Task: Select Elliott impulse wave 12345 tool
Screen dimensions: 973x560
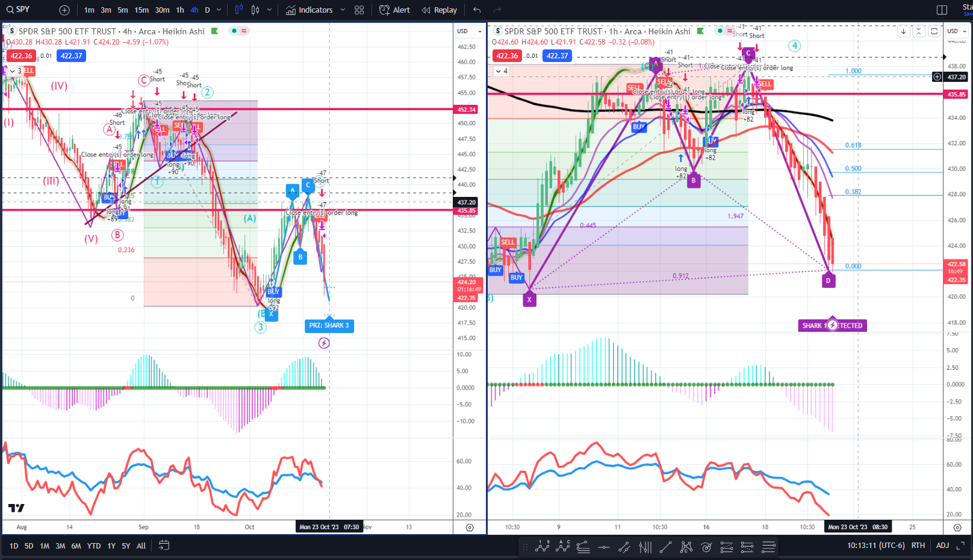Action: [542, 547]
